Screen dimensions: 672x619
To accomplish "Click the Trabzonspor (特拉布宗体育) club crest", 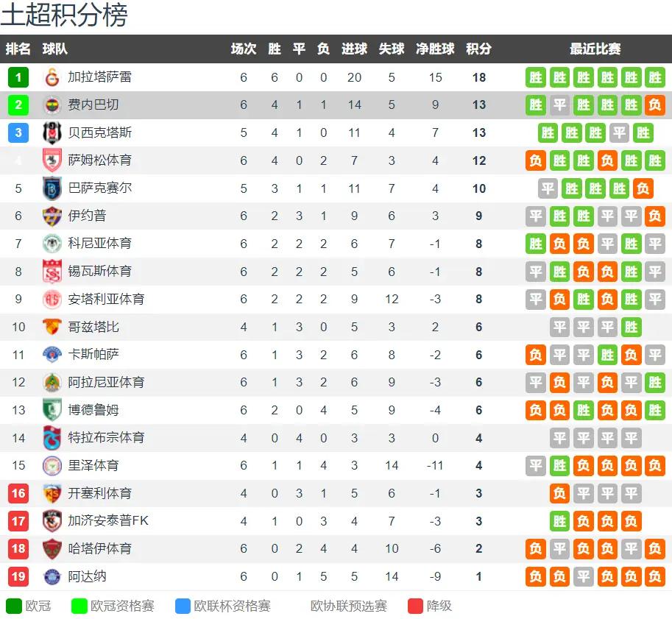I will coord(52,438).
